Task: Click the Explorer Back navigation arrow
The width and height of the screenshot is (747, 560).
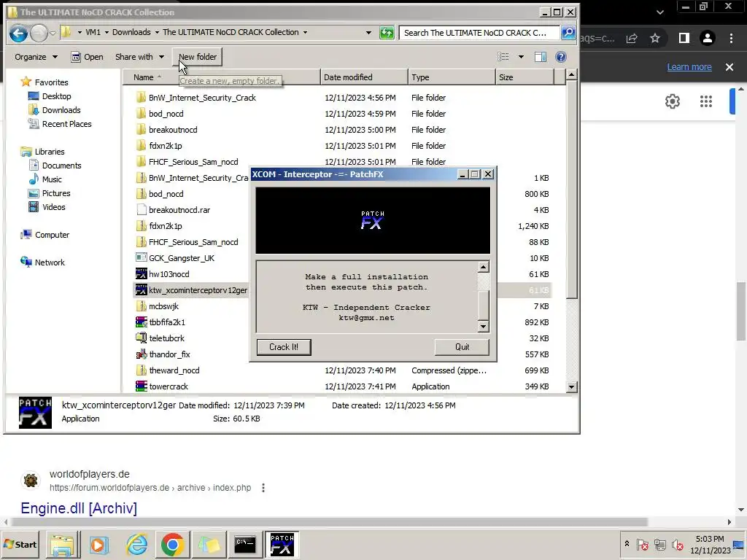Action: click(18, 33)
